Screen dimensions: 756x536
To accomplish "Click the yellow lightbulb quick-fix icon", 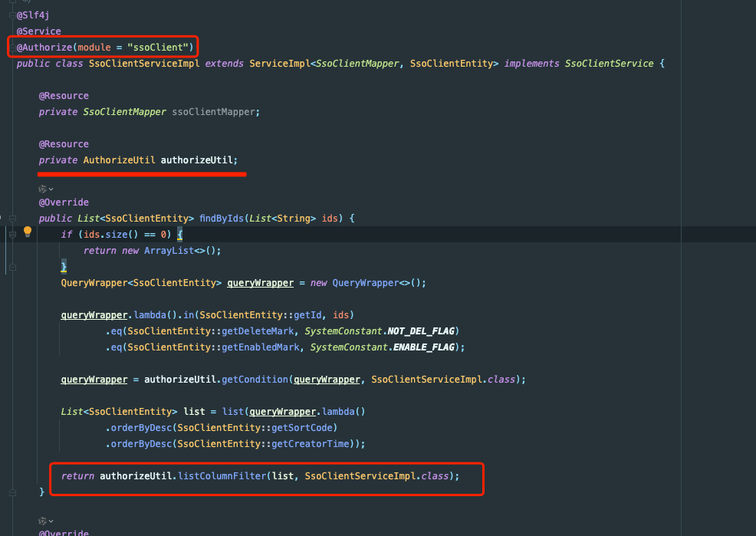I will click(28, 232).
